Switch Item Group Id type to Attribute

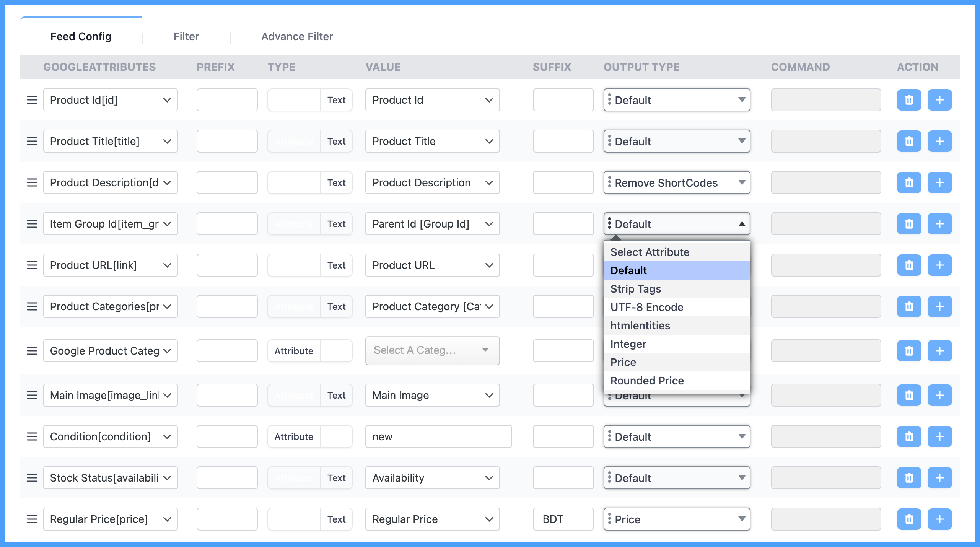[x=294, y=224]
